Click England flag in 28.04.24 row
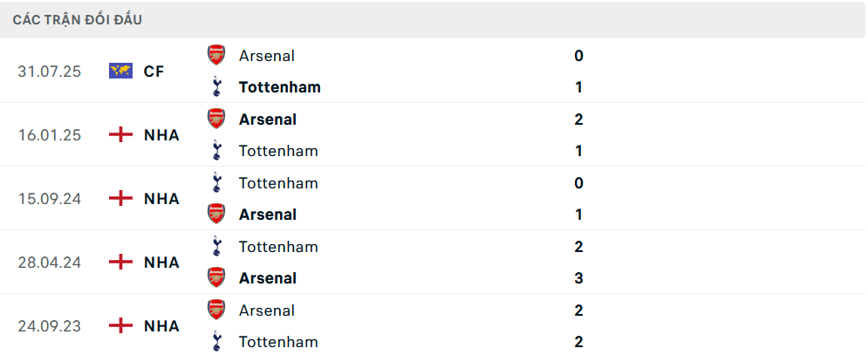This screenshot has height=355, width=868. [x=120, y=263]
